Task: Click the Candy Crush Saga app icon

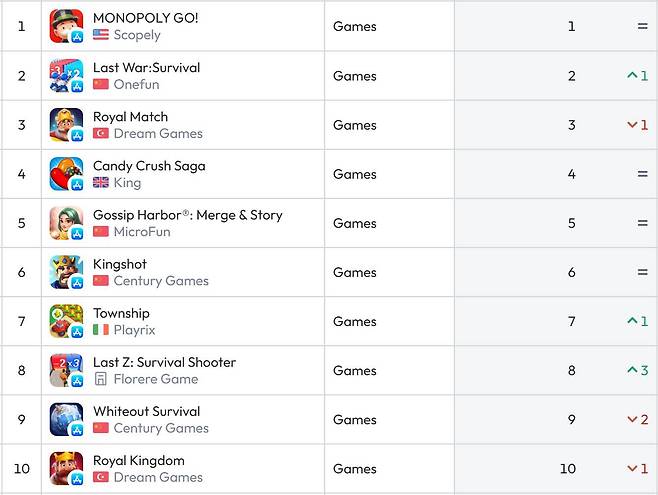Action: click(66, 174)
